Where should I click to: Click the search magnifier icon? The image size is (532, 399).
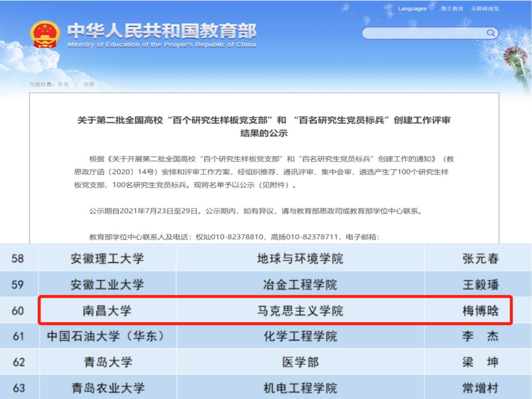click(x=490, y=33)
